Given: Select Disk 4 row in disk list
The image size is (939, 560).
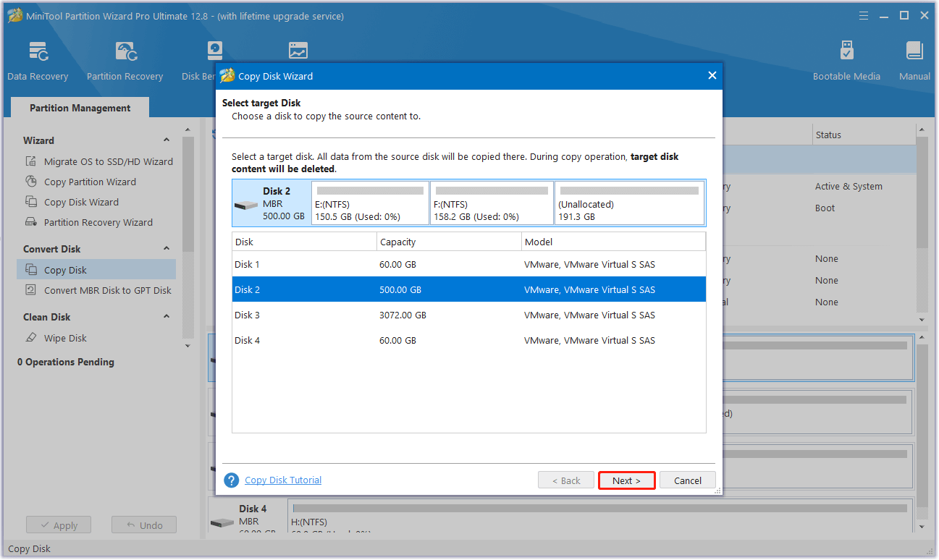Looking at the screenshot, I should point(468,340).
